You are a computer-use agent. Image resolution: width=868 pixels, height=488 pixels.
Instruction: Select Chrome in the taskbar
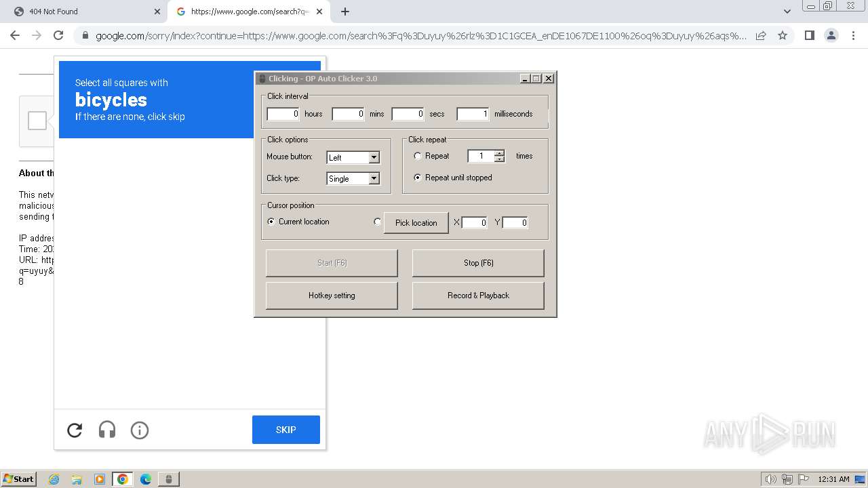click(123, 479)
